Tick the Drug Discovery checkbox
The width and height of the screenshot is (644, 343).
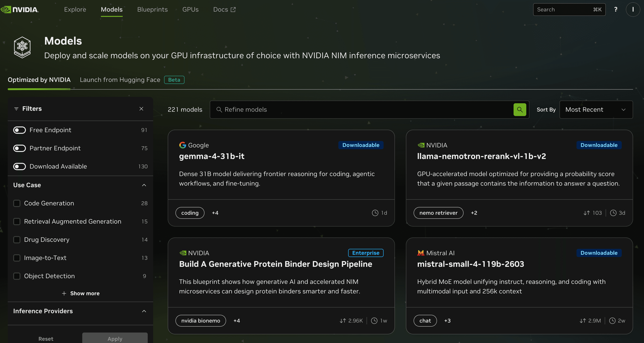pos(17,240)
